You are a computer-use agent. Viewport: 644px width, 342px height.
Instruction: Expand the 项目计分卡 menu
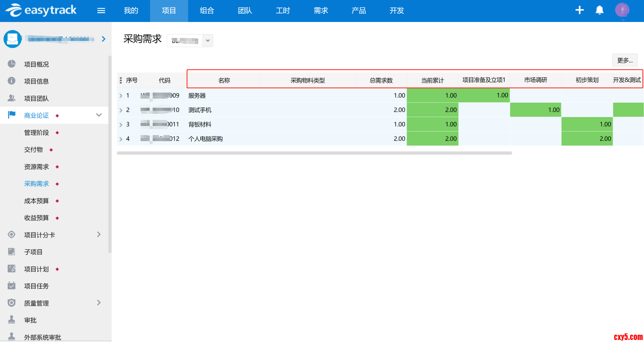click(99, 235)
